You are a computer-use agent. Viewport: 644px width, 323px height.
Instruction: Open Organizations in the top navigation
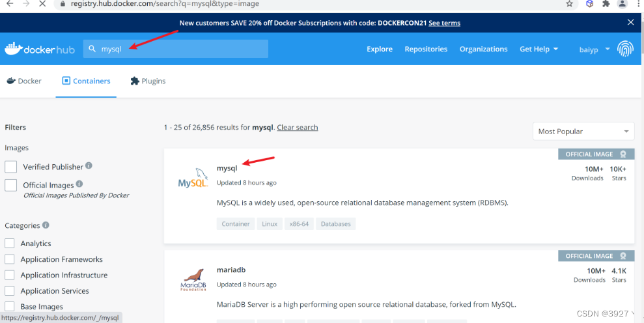(x=483, y=49)
